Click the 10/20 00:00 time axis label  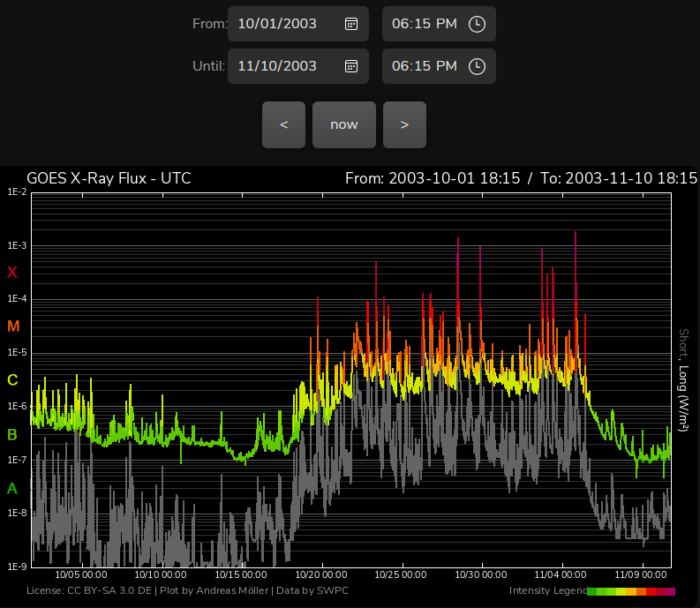pyautogui.click(x=321, y=574)
